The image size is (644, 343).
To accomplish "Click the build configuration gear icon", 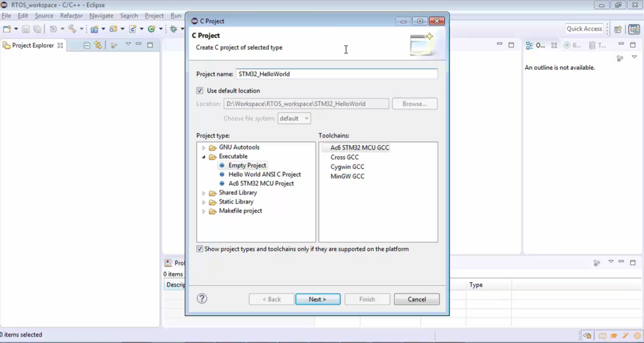I will (x=53, y=29).
